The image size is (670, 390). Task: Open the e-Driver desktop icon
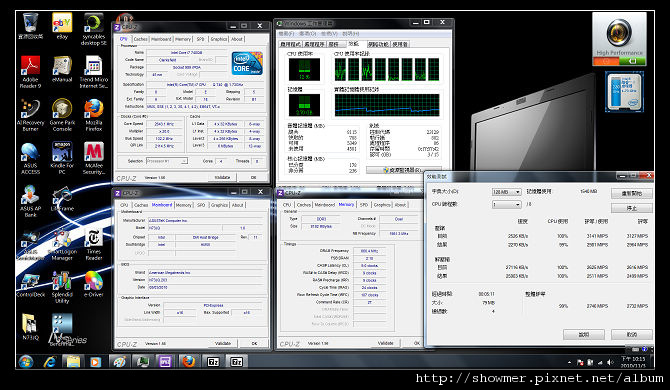coord(94,284)
